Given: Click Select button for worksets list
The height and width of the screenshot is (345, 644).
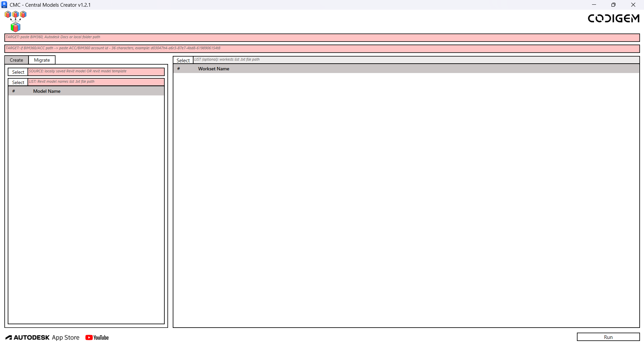Looking at the screenshot, I should [183, 60].
